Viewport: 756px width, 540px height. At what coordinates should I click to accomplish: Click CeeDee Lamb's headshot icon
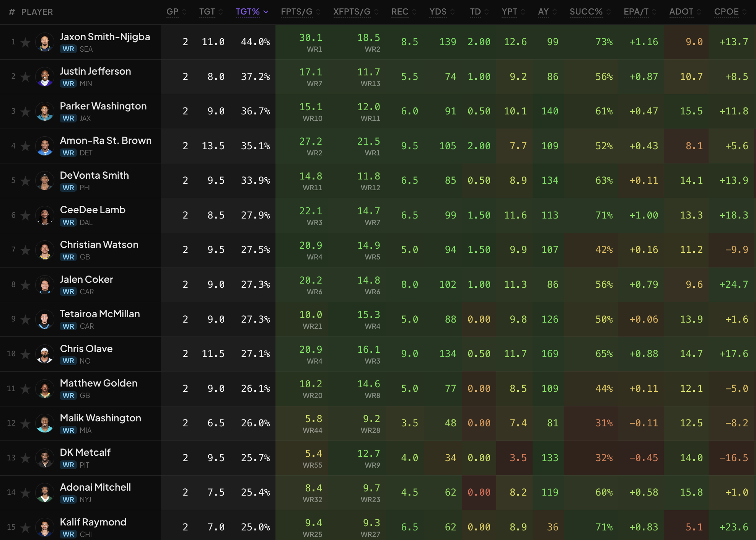tap(45, 215)
